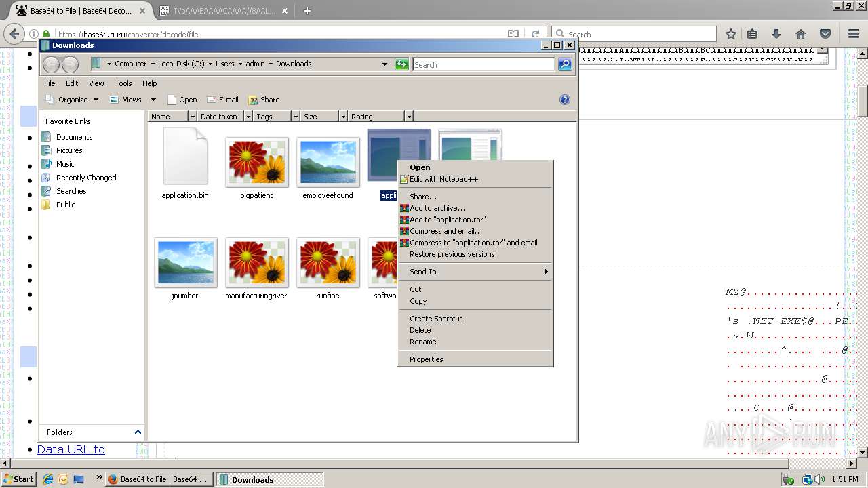The image size is (868, 488).
Task: Click Internet Explorer quick launch icon
Action: click(48, 479)
